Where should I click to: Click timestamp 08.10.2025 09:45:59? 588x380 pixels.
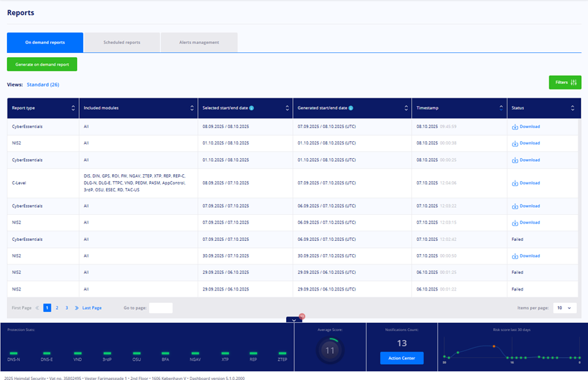point(437,127)
